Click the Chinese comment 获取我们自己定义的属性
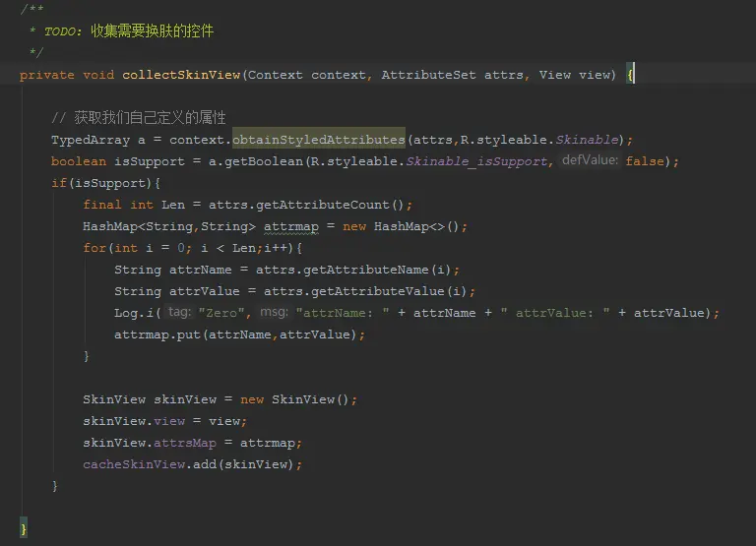 click(x=150, y=118)
